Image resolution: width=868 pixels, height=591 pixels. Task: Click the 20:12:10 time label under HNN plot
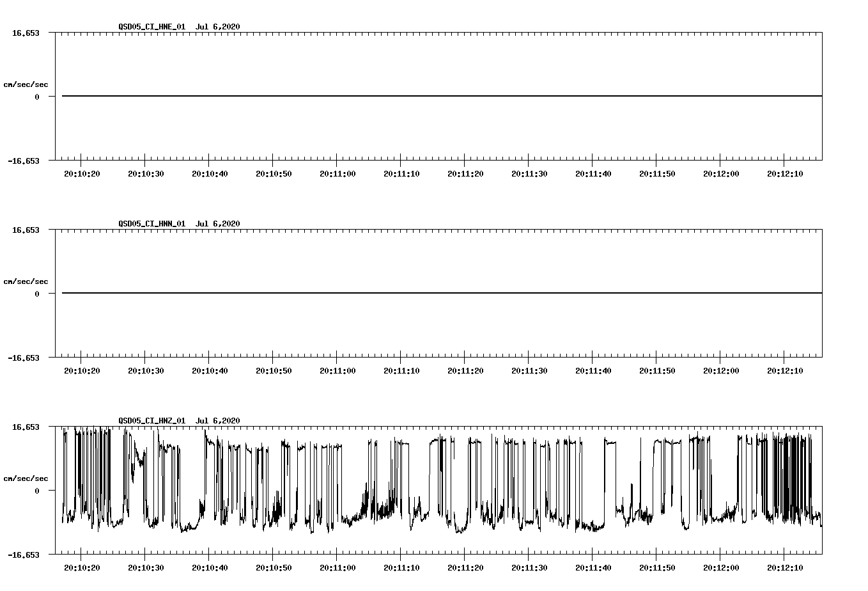(x=785, y=370)
